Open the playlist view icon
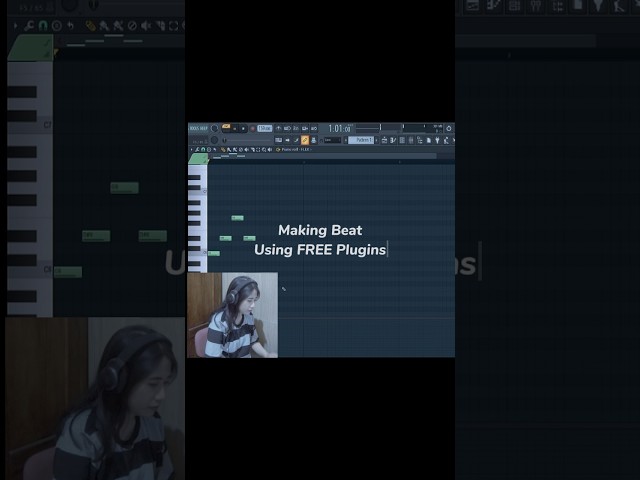Screen dimensions: 640x480 384,140
